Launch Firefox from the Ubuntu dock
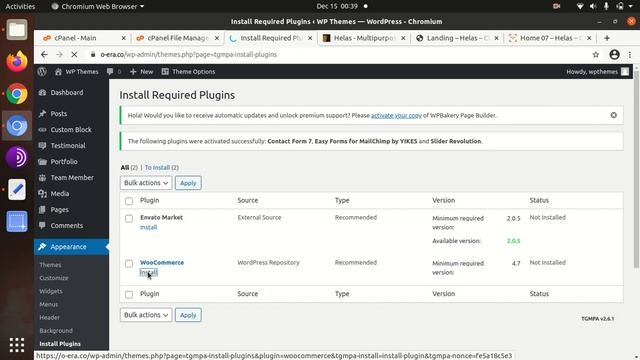This screenshot has width=640, height=360. pyautogui.click(x=17, y=62)
